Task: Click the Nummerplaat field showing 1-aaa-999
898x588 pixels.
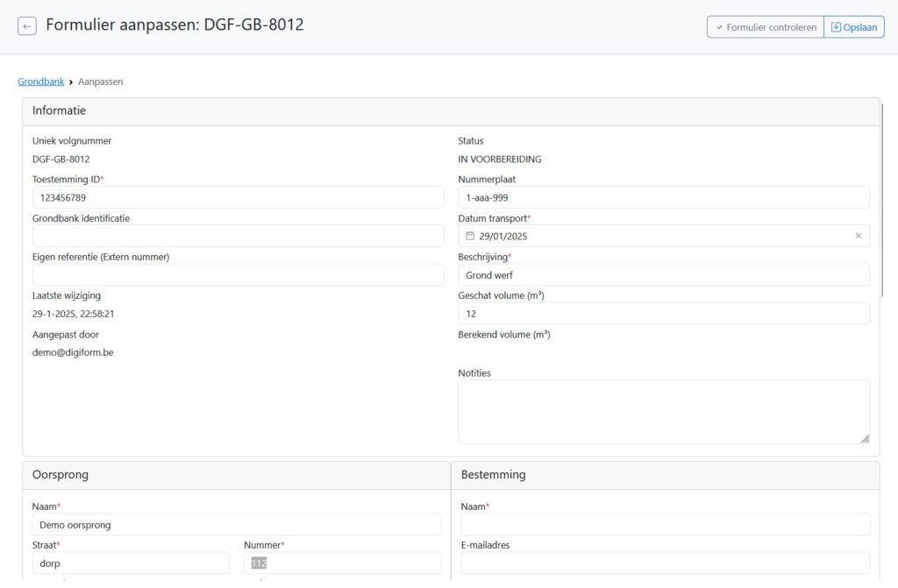Action: click(663, 197)
